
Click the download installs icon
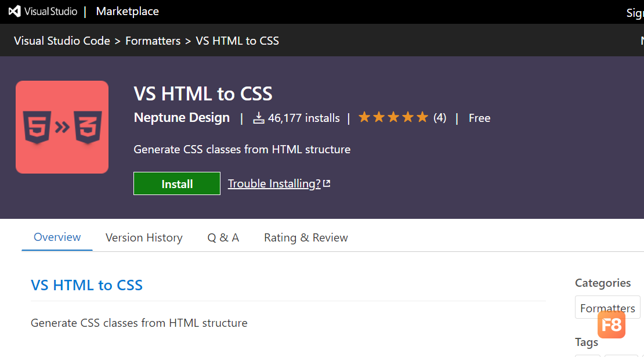click(258, 118)
